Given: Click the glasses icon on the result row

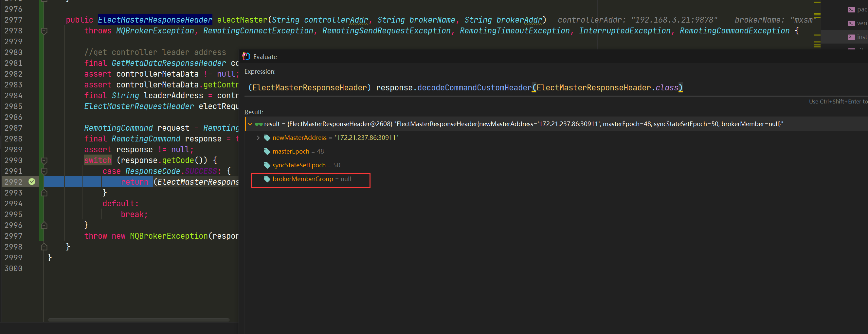Looking at the screenshot, I should pos(259,124).
